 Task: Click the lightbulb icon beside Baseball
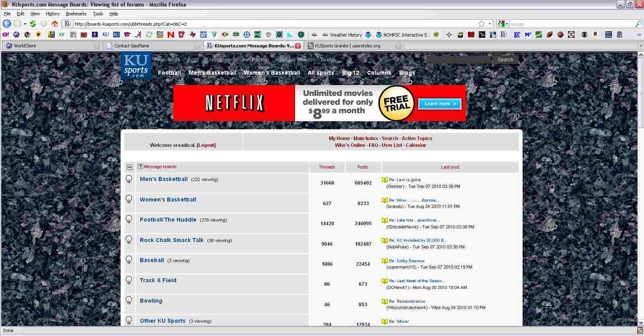tap(129, 260)
